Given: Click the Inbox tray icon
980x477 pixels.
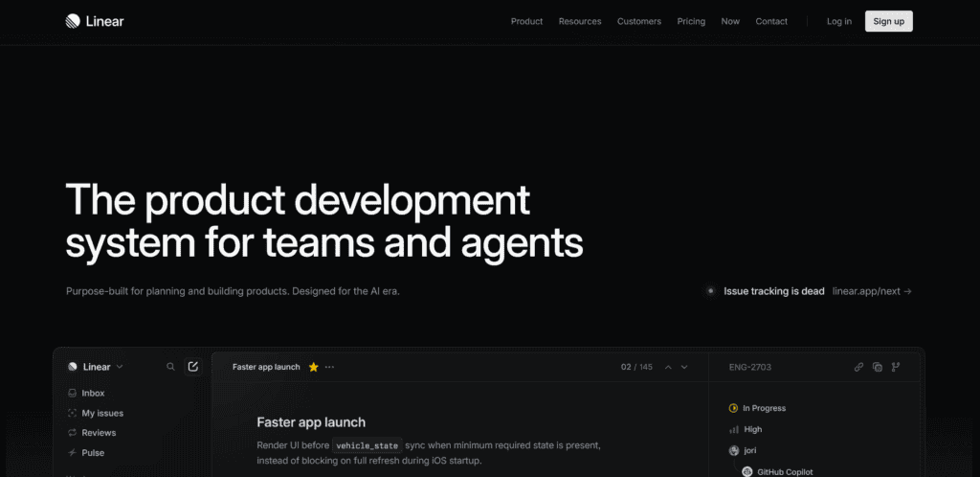Looking at the screenshot, I should (72, 394).
